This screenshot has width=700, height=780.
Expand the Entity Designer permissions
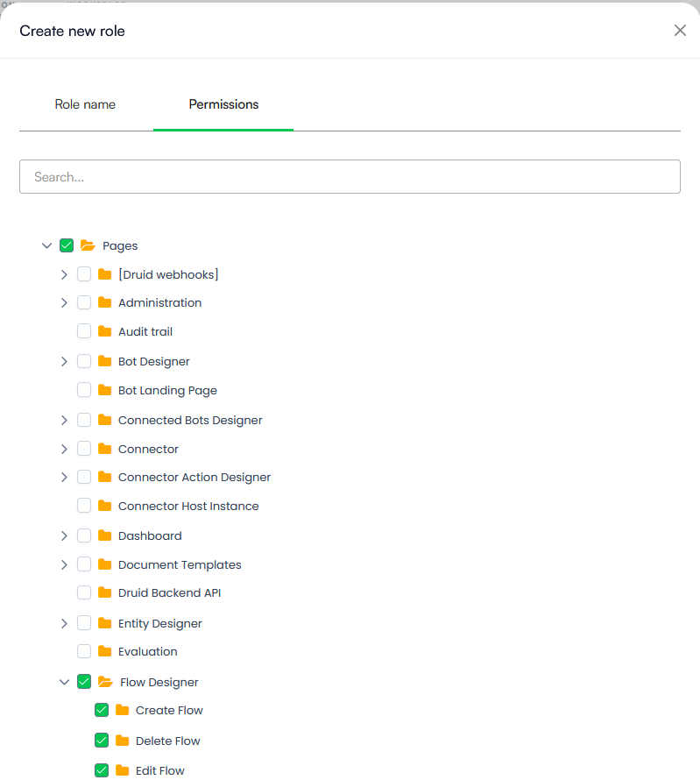coord(64,623)
